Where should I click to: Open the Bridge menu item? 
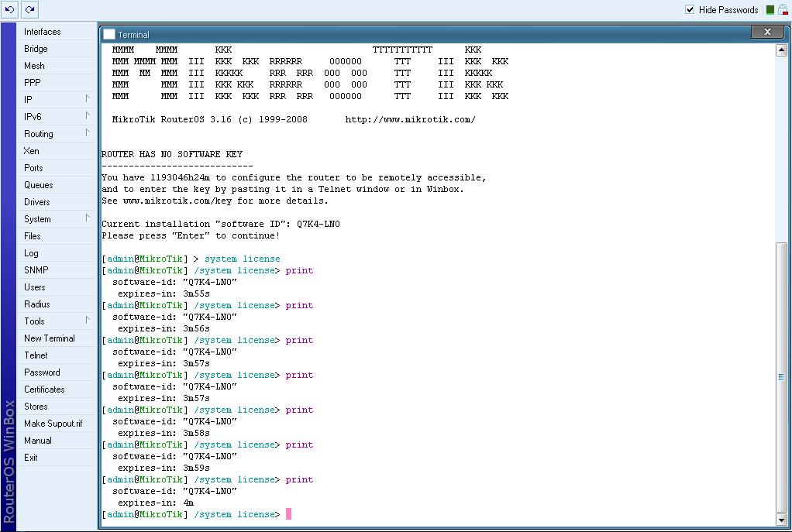[x=57, y=49]
